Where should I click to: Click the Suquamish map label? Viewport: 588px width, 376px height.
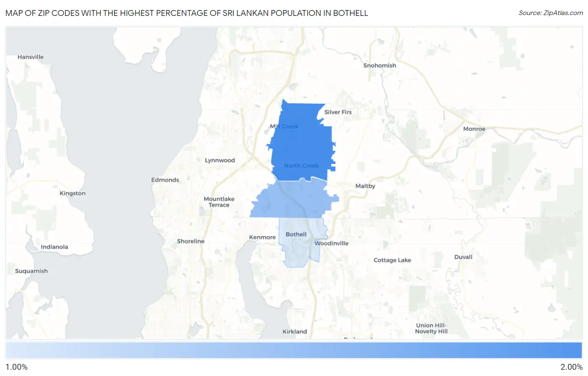(x=31, y=271)
